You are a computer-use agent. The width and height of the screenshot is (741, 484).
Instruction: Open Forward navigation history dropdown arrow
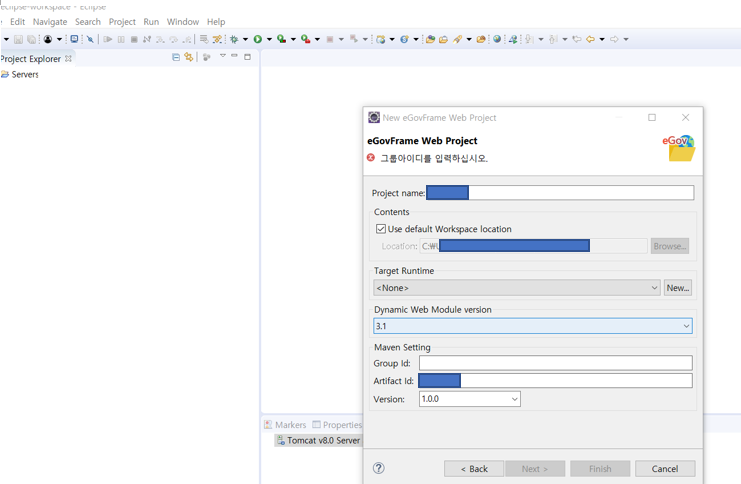(x=626, y=39)
